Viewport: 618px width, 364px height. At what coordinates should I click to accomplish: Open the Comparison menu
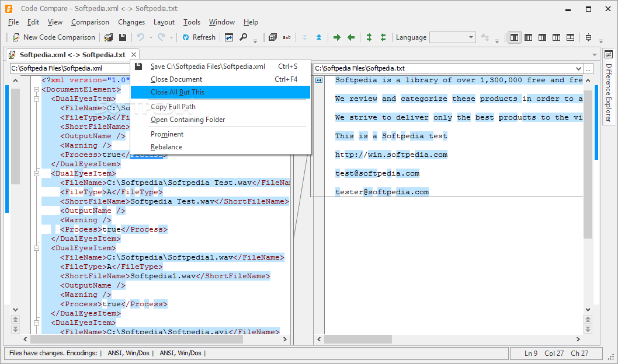pos(91,22)
